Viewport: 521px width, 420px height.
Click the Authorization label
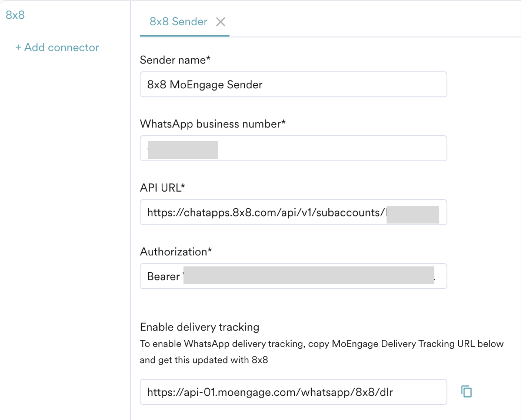click(x=176, y=251)
